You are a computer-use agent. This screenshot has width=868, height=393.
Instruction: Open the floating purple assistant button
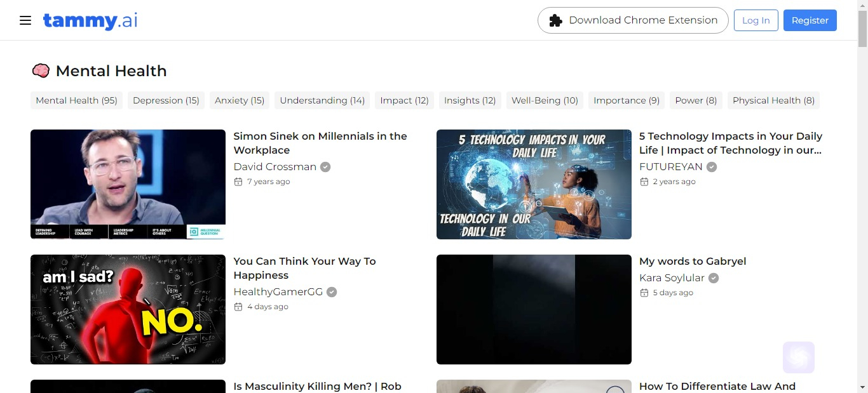799,357
